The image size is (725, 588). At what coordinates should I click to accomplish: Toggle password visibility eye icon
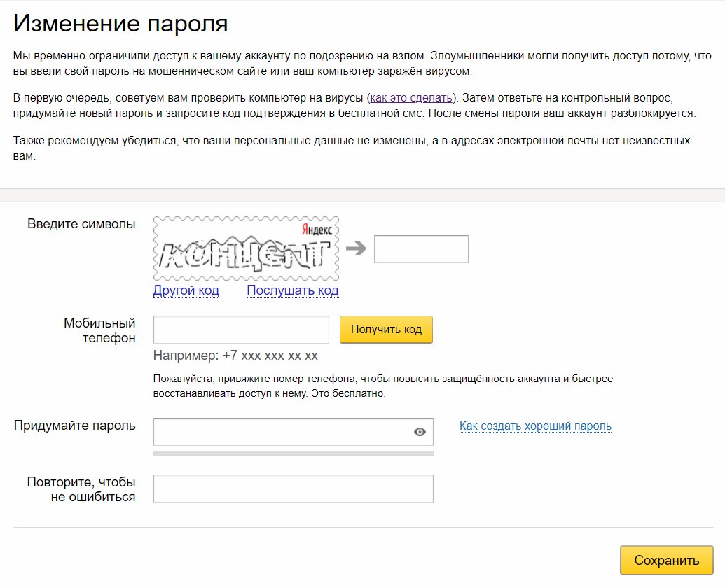click(420, 432)
